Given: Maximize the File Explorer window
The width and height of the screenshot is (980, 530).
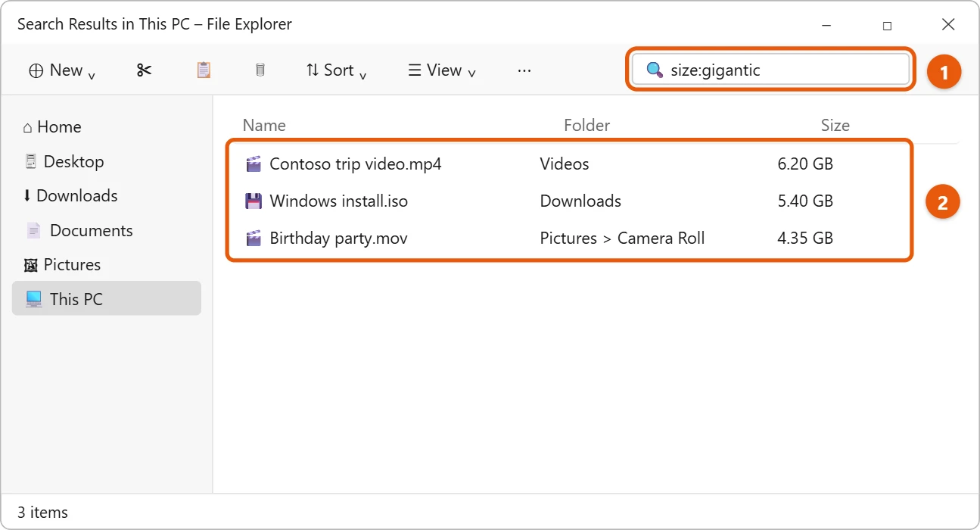Looking at the screenshot, I should pos(887,25).
